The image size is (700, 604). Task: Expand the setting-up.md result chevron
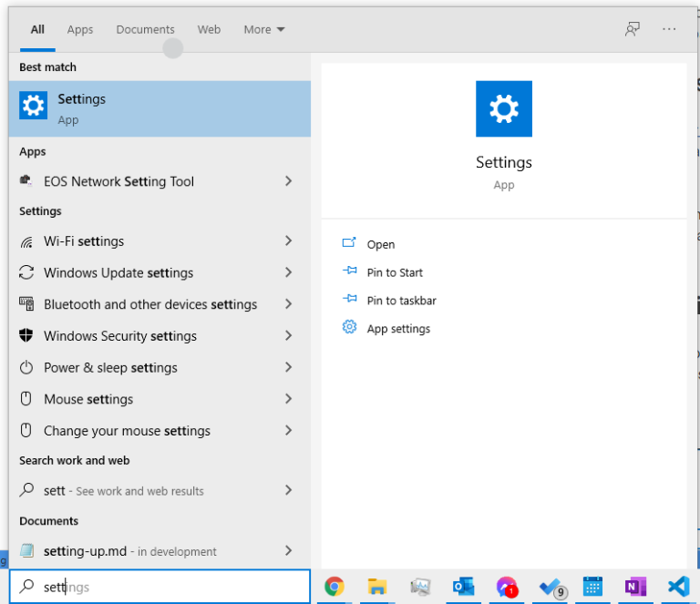(x=288, y=551)
